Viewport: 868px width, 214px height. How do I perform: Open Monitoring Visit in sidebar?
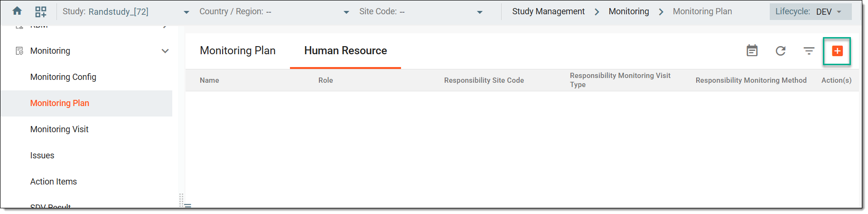[59, 129]
